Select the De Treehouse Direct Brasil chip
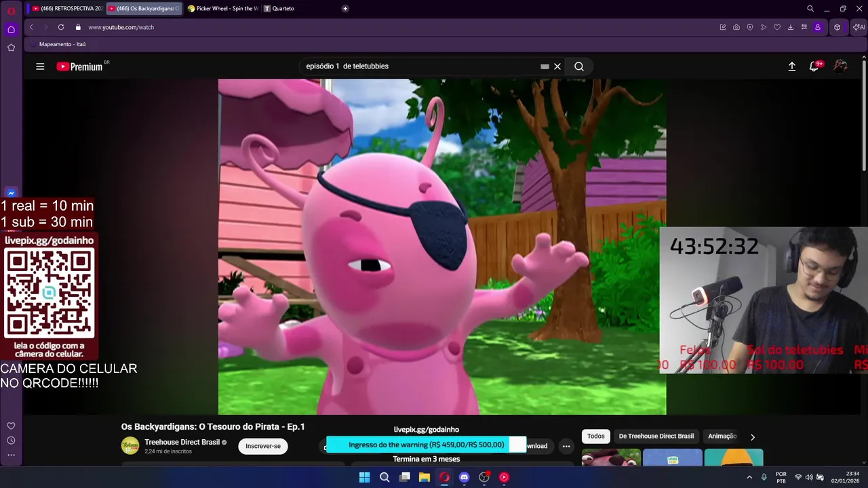Image resolution: width=868 pixels, height=488 pixels. (656, 436)
